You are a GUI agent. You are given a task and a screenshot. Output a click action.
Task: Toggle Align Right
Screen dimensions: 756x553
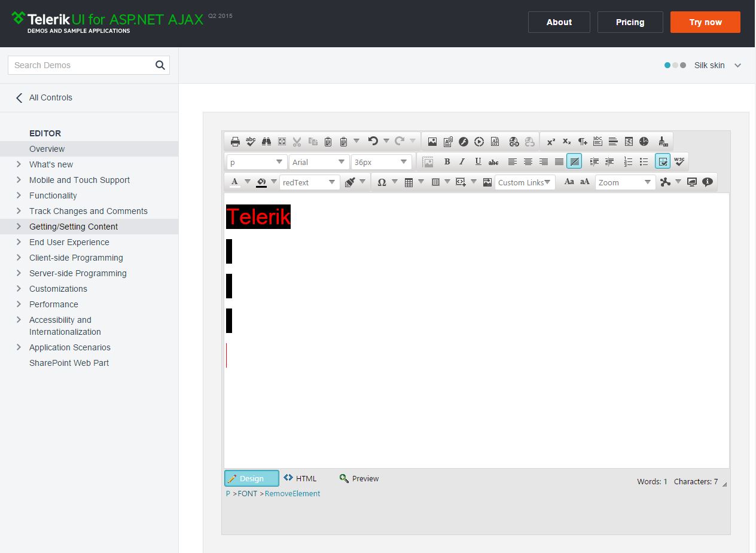[x=544, y=161]
